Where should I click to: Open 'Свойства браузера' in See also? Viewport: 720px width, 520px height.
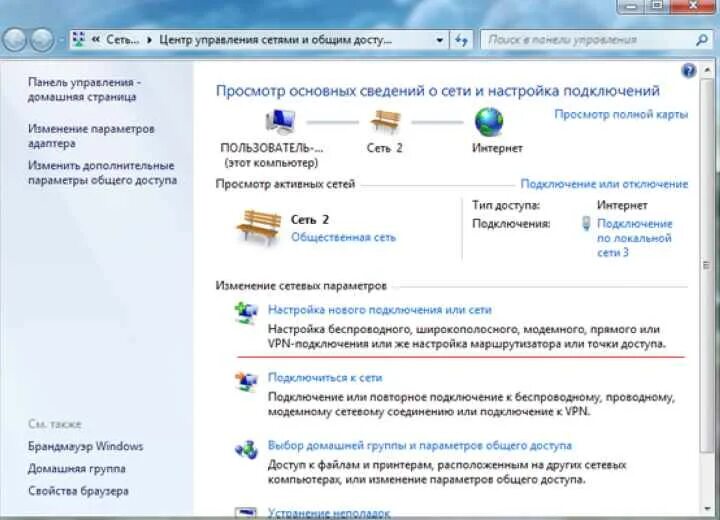pyautogui.click(x=78, y=491)
